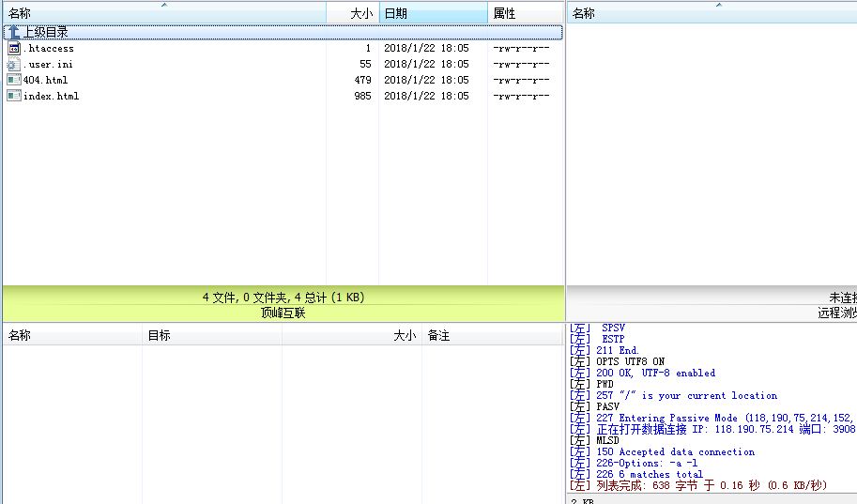Click the 顶峰互联 site label bar

tap(283, 313)
